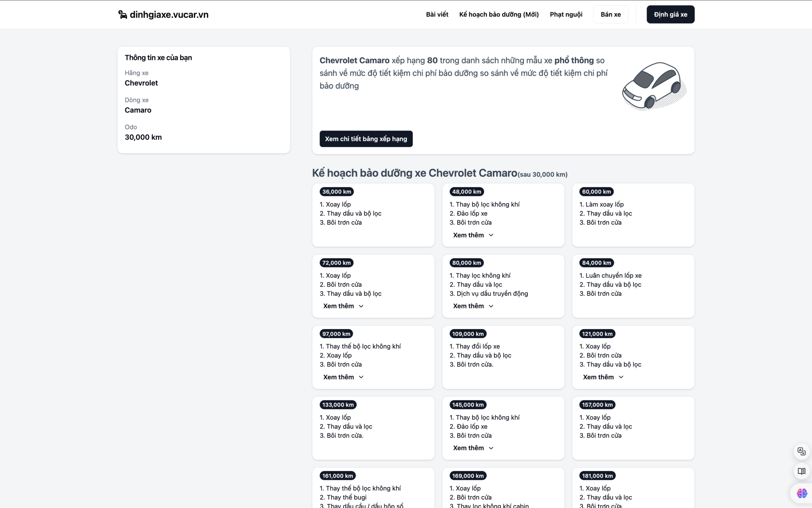Click the (sau 30,000 km) subtitle text
The image size is (812, 508).
tap(542, 175)
